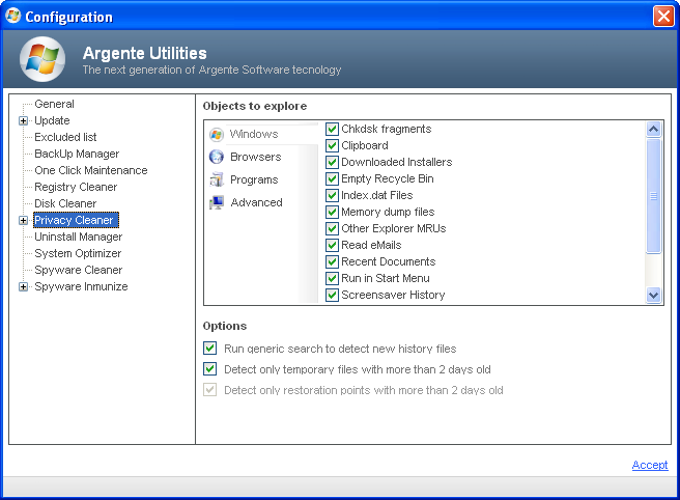The width and height of the screenshot is (680, 500).
Task: Uncheck Recent Documents
Action: [332, 261]
